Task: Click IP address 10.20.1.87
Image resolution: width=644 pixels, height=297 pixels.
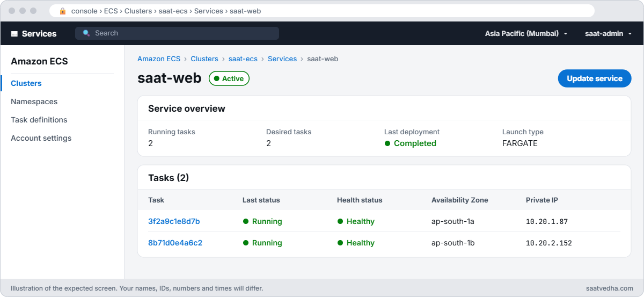Action: 547,221
